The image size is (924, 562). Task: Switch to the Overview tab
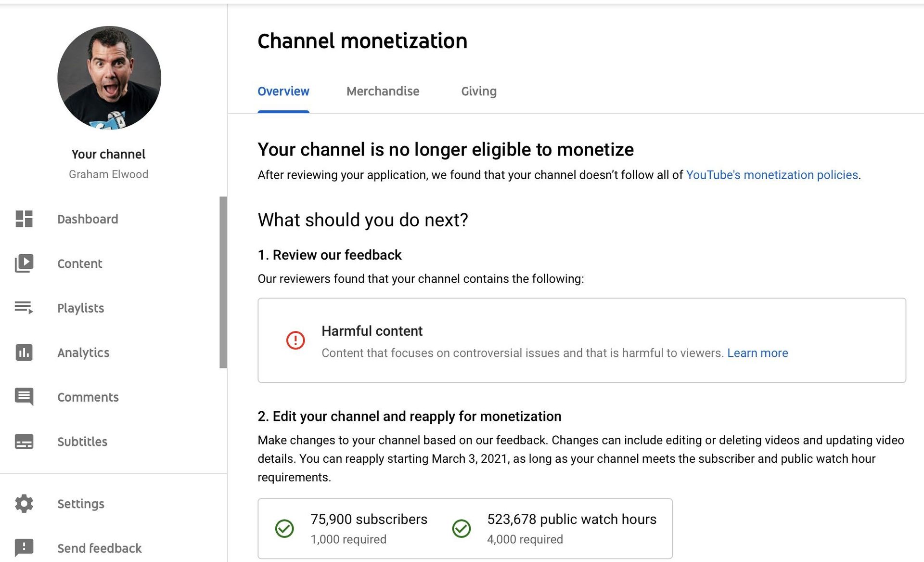283,91
